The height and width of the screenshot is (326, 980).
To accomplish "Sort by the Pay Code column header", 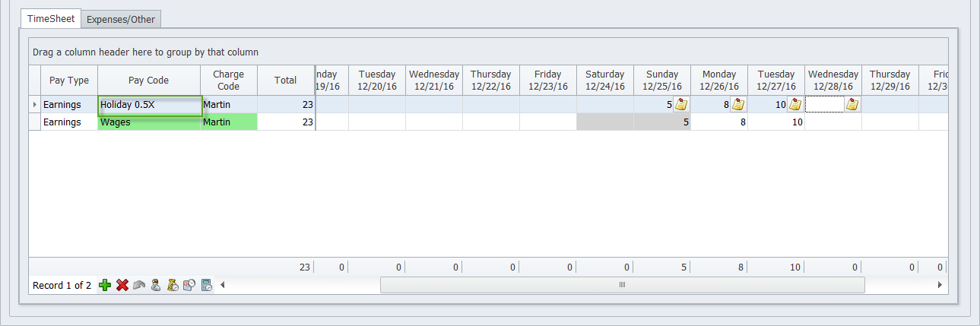I will coord(148,80).
